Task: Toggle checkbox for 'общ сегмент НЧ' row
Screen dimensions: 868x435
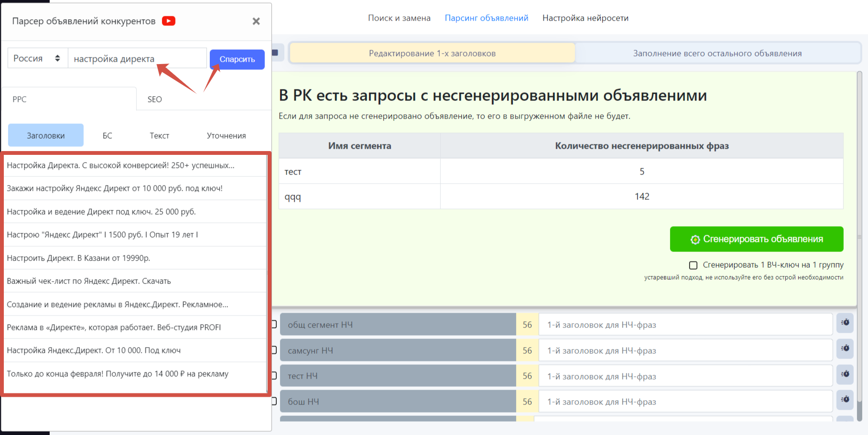Action: 274,324
